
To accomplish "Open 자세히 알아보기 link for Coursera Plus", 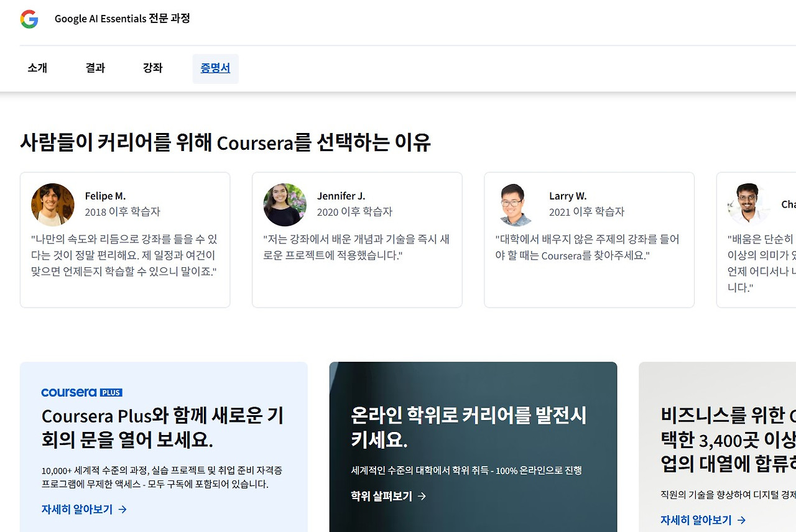I will (x=84, y=509).
